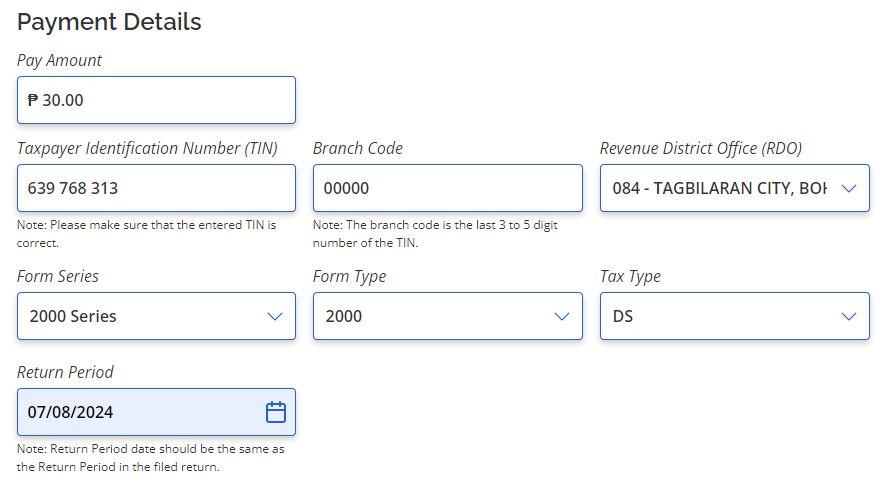Click the Taxpayer Identification Number (TIN) label

click(147, 149)
